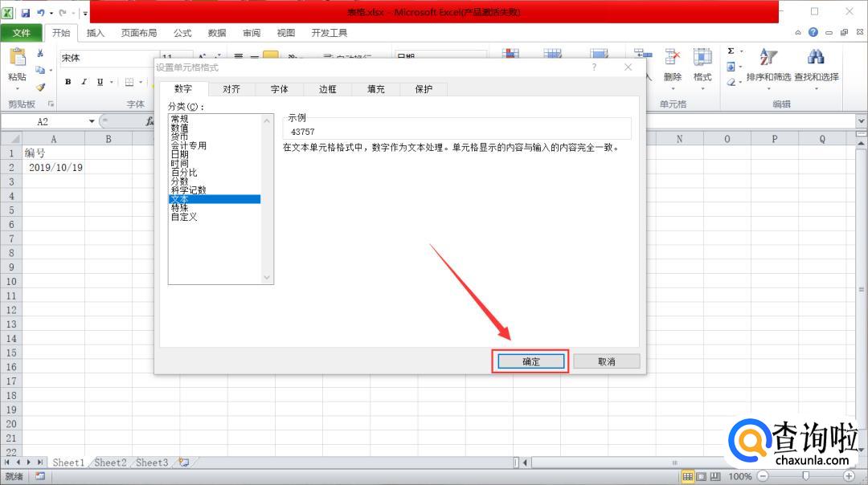Click the Undo arrow icon
Image resolution: width=868 pixels, height=485 pixels.
point(41,12)
